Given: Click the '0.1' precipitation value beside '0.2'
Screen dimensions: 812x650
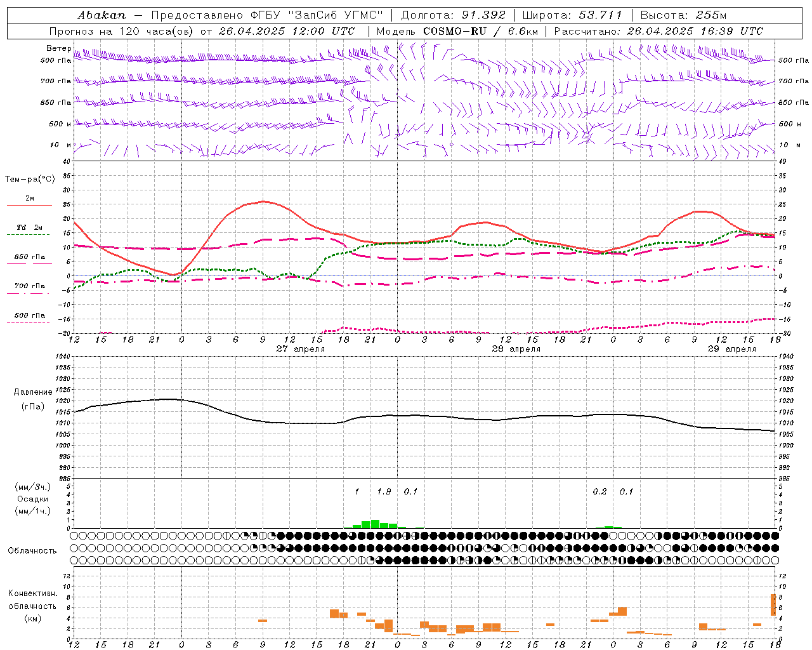Looking at the screenshot, I should tap(626, 491).
